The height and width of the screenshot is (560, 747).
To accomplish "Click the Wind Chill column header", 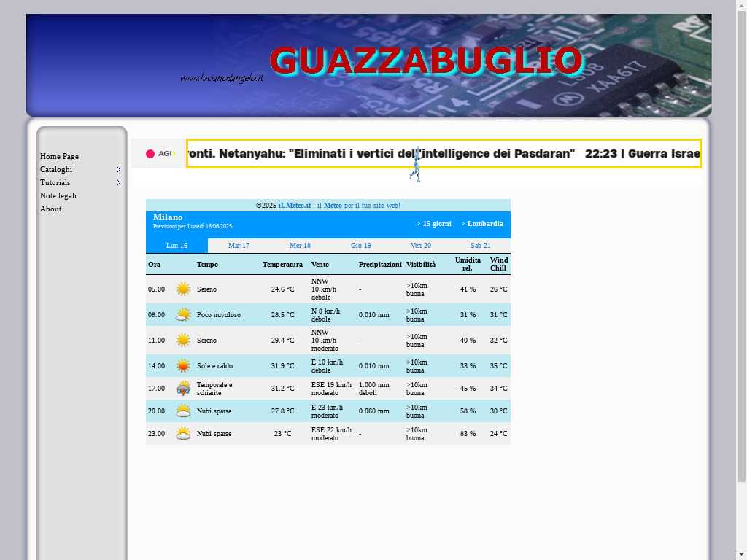I will (499, 264).
